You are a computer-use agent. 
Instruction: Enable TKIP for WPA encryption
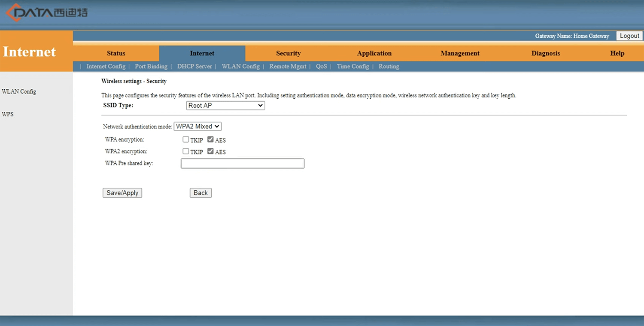coord(186,140)
